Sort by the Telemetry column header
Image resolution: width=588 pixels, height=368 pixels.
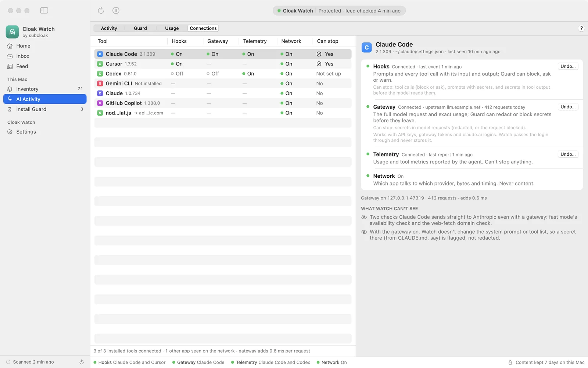(x=255, y=41)
